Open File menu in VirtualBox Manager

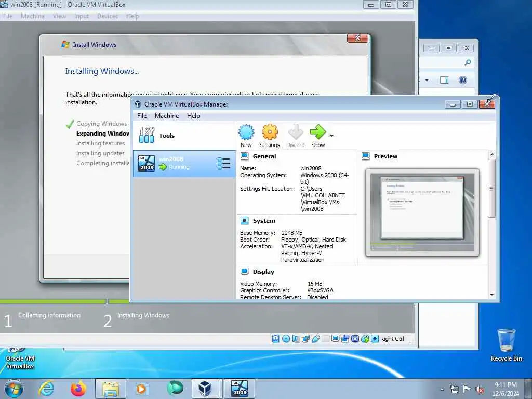[142, 116]
